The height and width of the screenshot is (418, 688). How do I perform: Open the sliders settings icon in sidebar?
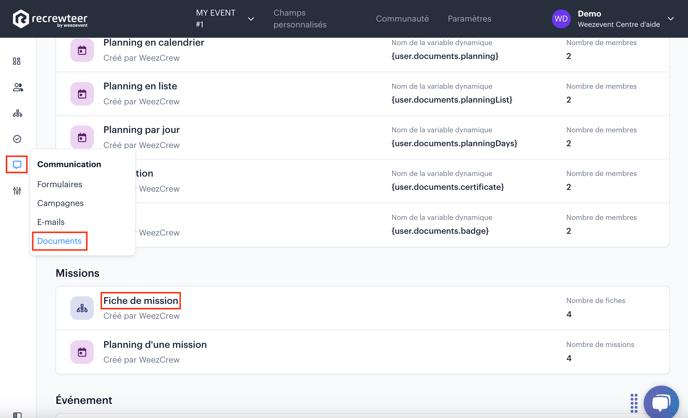point(17,191)
